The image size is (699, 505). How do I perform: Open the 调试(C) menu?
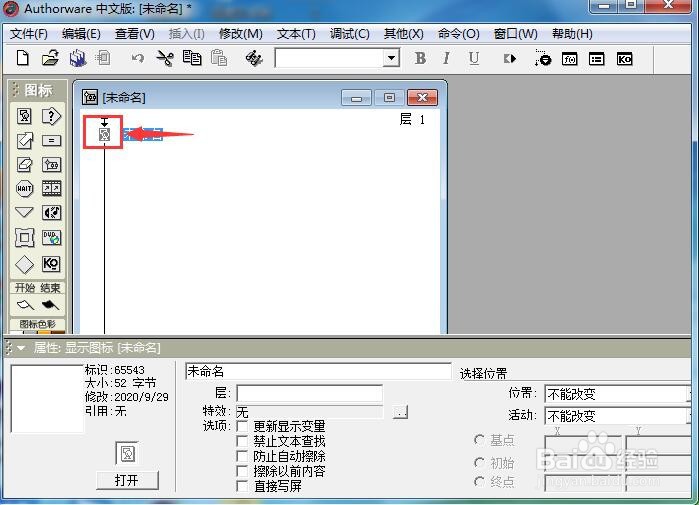tap(350, 34)
